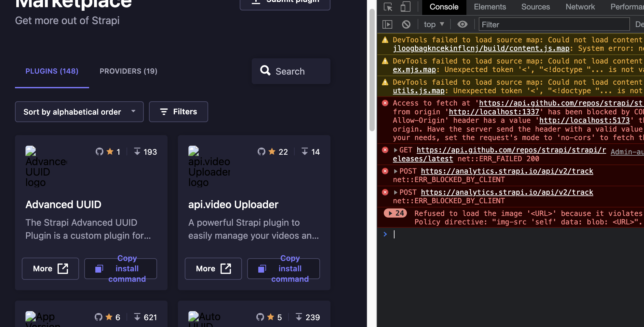Click GitHub icon beside 6 stars
The width and height of the screenshot is (644, 327).
point(99,317)
